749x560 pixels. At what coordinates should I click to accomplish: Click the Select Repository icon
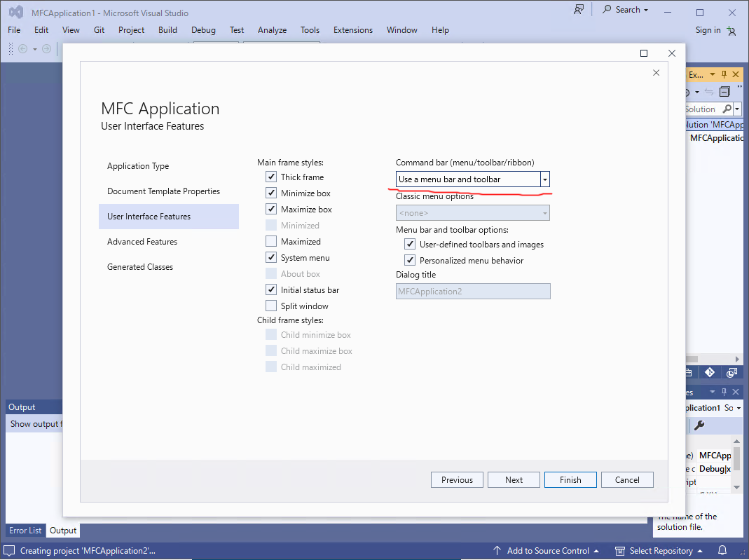point(619,551)
